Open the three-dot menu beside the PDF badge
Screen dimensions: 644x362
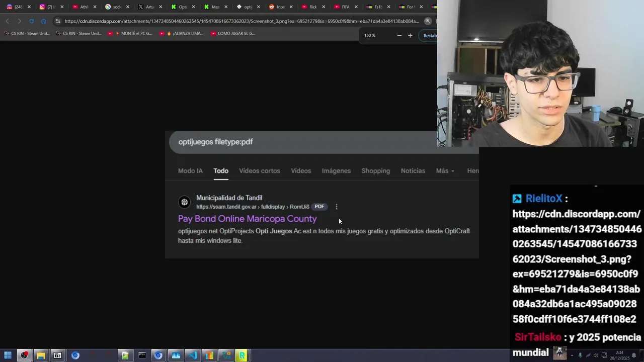pos(337,207)
